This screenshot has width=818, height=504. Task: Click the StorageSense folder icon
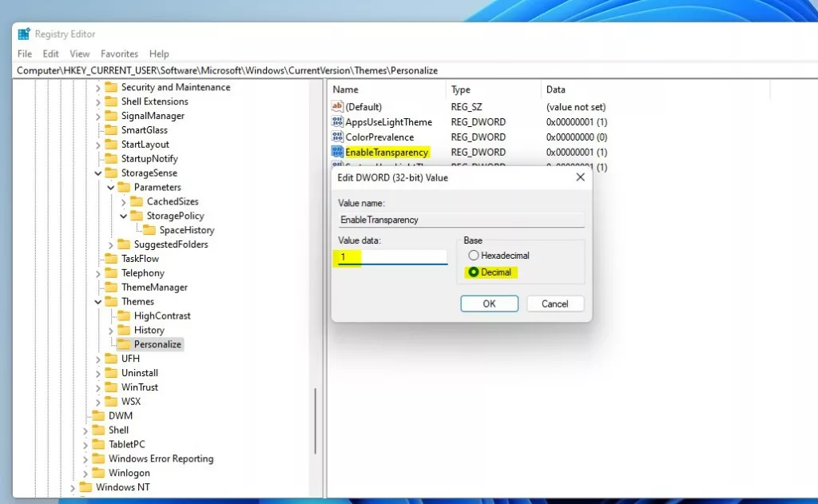coord(111,173)
